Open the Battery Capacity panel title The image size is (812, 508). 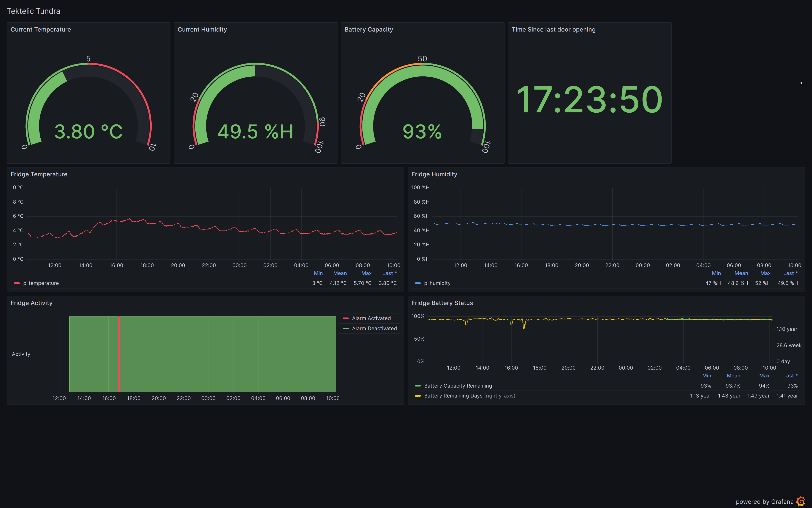[x=368, y=30]
